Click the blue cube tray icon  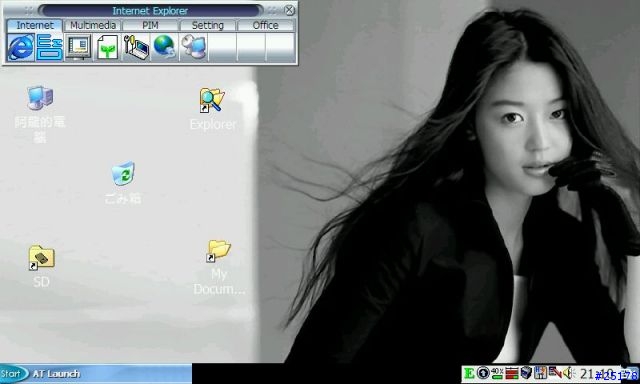(x=526, y=373)
